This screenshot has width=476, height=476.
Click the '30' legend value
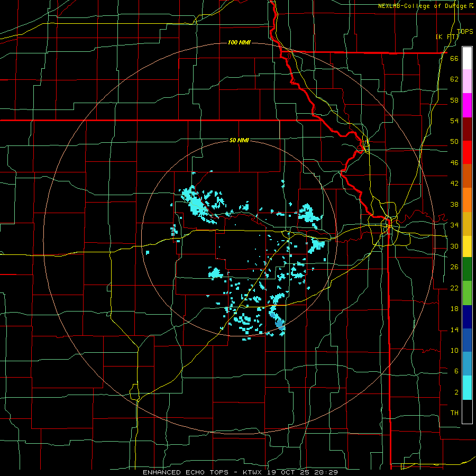[x=454, y=246]
